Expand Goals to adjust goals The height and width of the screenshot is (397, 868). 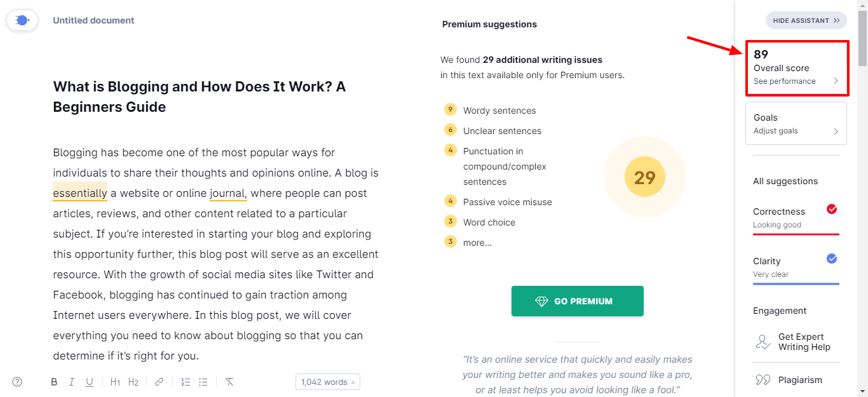point(796,123)
